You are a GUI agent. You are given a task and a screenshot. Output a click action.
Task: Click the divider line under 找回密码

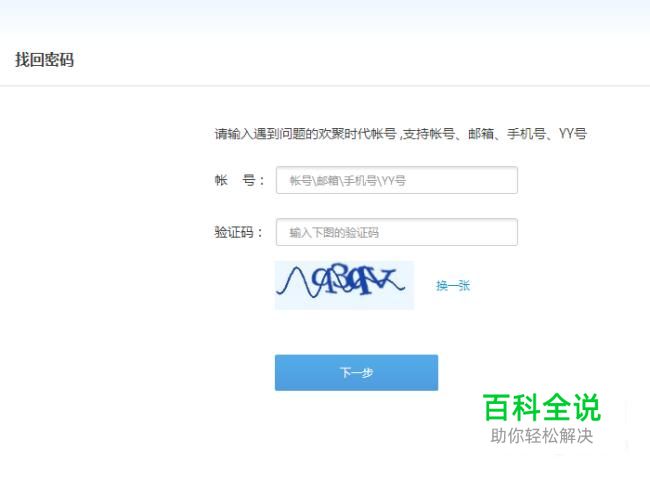325,86
